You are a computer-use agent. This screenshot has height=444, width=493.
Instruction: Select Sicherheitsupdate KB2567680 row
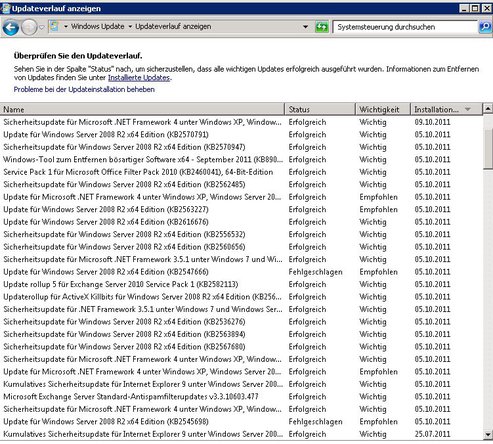pyautogui.click(x=241, y=347)
